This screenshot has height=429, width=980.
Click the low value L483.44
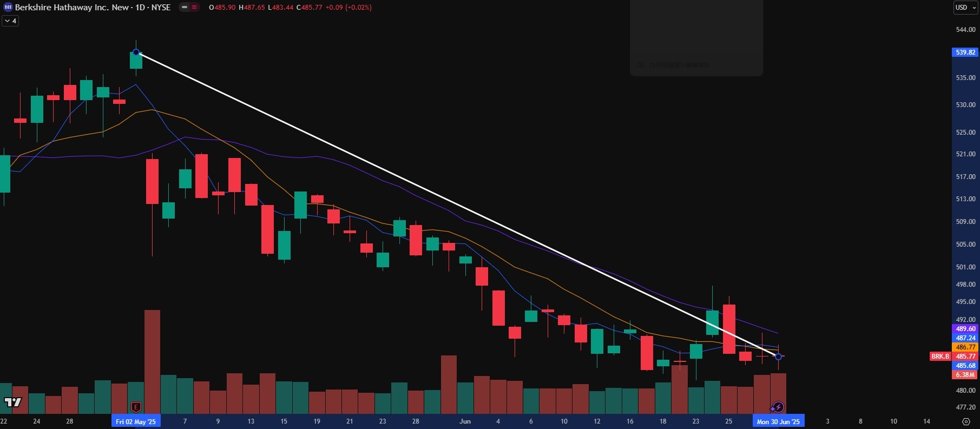click(281, 8)
